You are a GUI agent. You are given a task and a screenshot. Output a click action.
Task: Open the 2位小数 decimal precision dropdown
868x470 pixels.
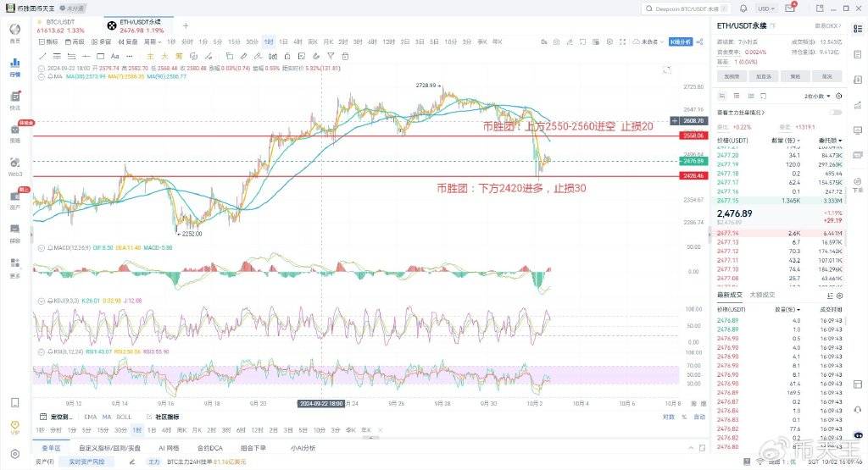[817, 97]
